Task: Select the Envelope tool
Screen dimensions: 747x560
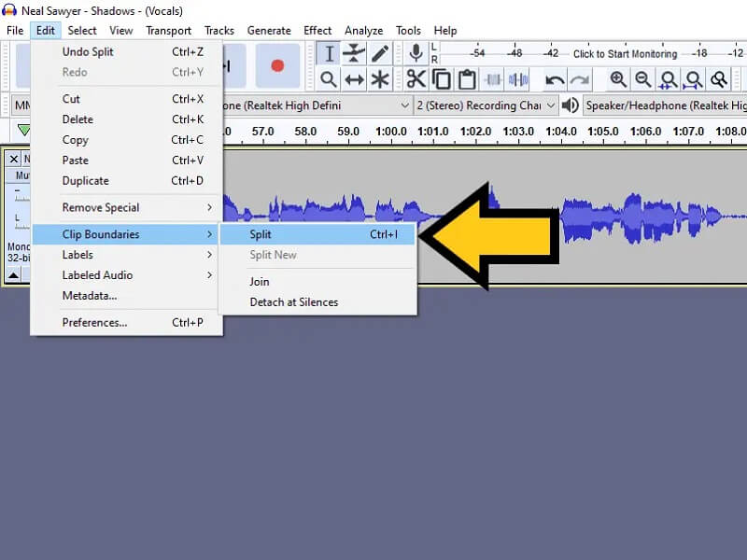Action: click(x=353, y=53)
